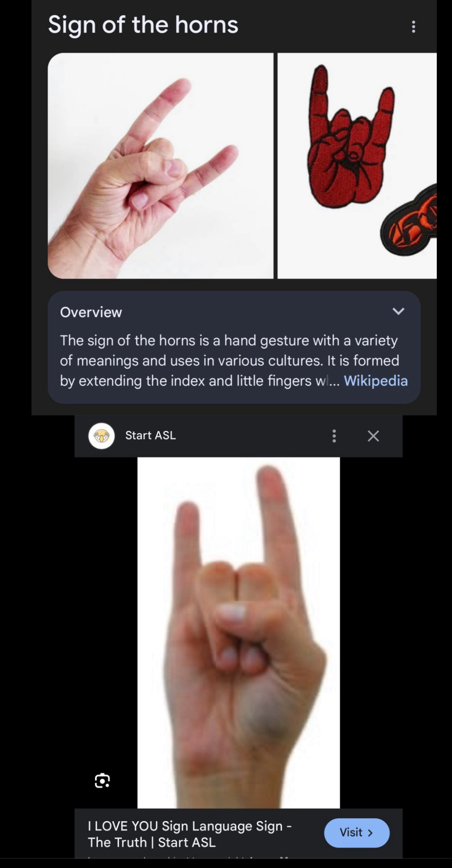The width and height of the screenshot is (452, 868).
Task: Tap the overview description paragraph text
Action: (229, 361)
